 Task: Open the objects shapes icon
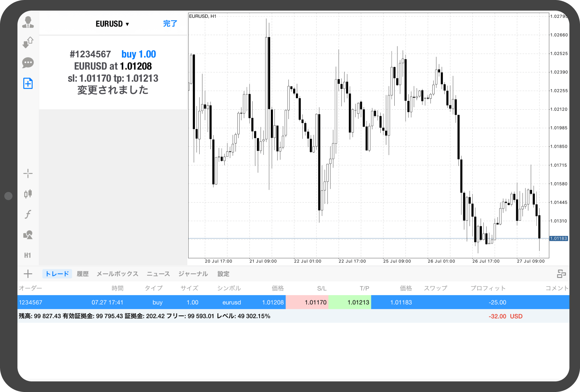[x=28, y=235]
